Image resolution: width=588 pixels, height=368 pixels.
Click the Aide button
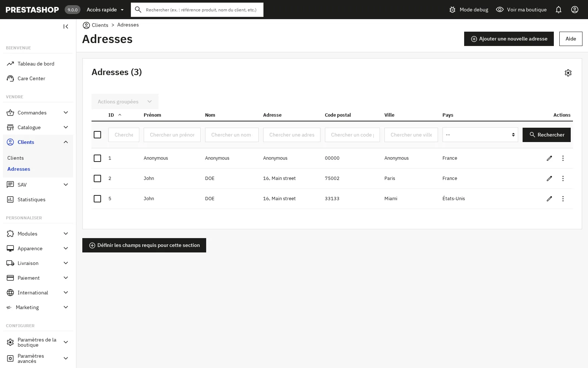point(571,39)
